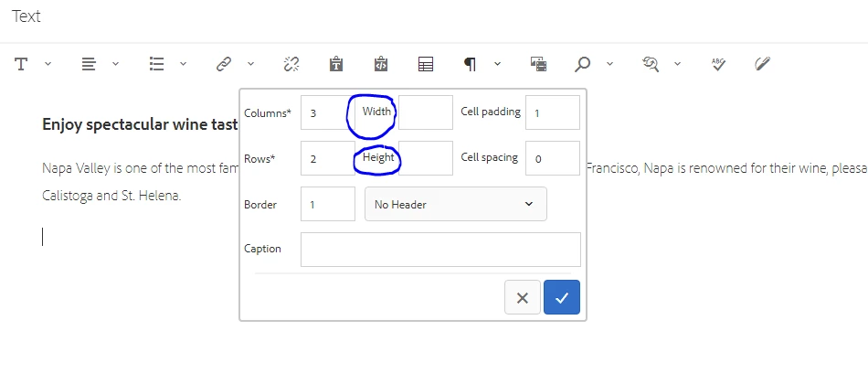Image resolution: width=868 pixels, height=384 pixels.
Task: Click the Columns input field
Action: 328,112
